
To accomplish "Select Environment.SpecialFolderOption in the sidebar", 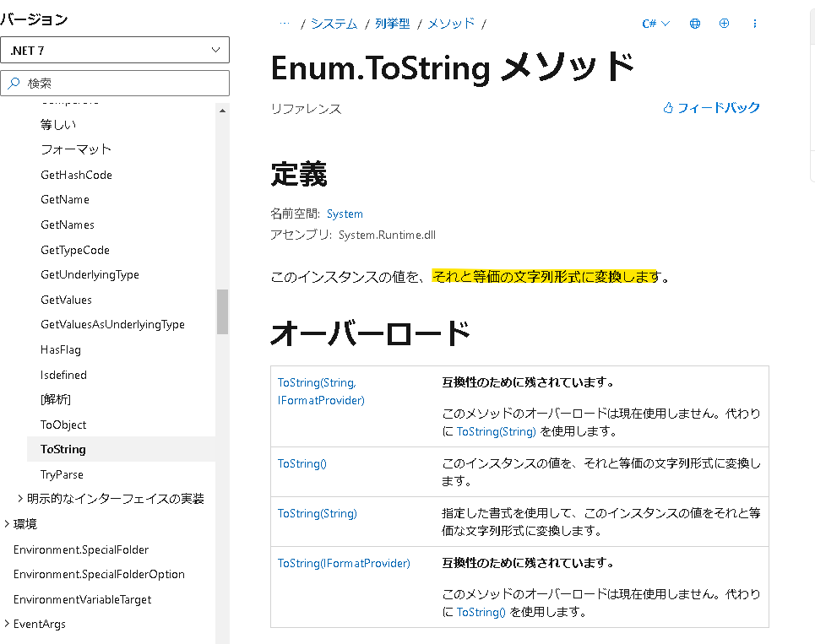I will pyautogui.click(x=99, y=574).
